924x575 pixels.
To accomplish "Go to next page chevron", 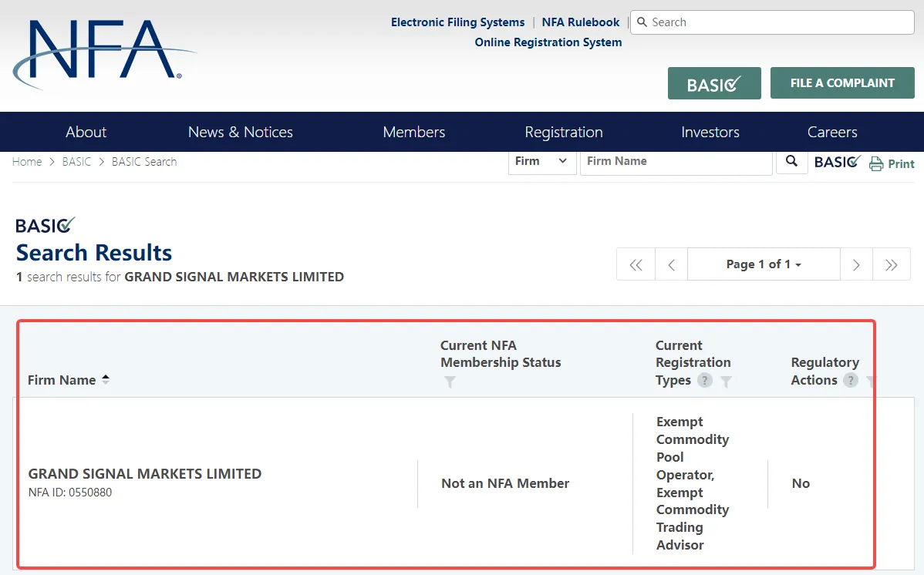I will 856,264.
